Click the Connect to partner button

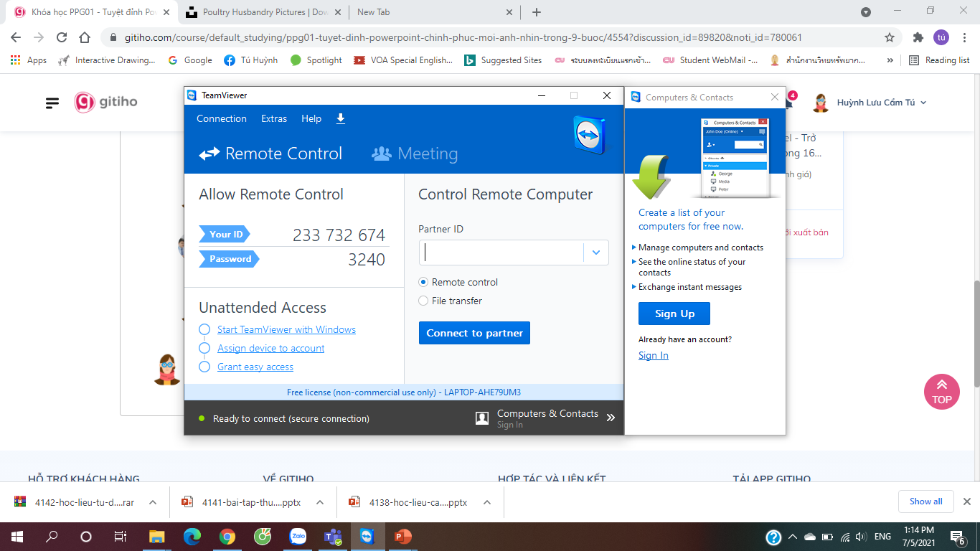pyautogui.click(x=474, y=333)
